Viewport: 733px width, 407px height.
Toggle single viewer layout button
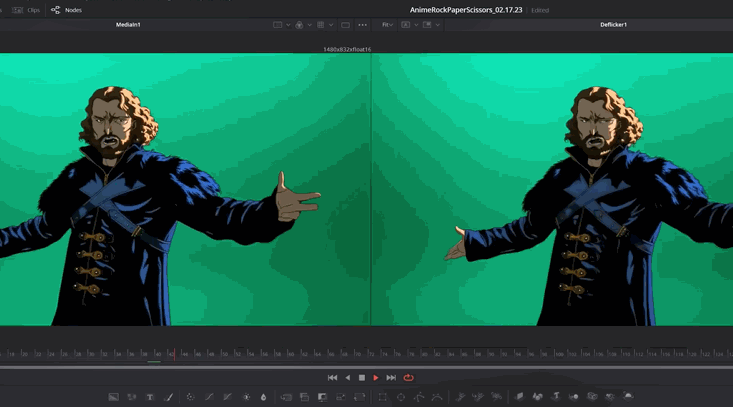coord(345,25)
